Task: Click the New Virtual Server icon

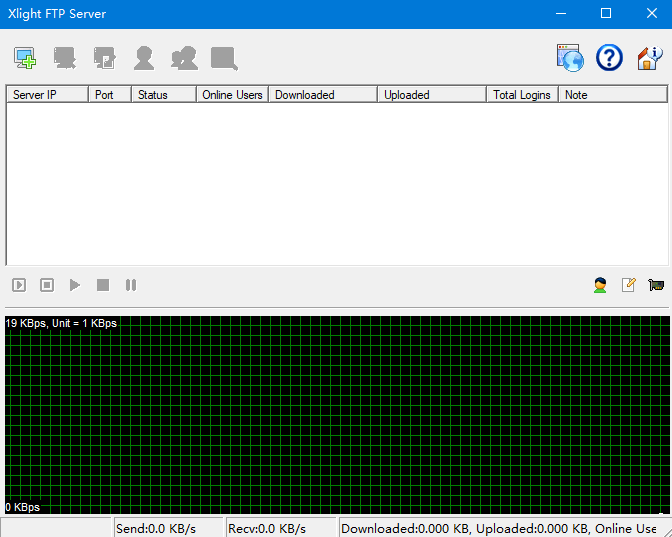Action: click(25, 58)
